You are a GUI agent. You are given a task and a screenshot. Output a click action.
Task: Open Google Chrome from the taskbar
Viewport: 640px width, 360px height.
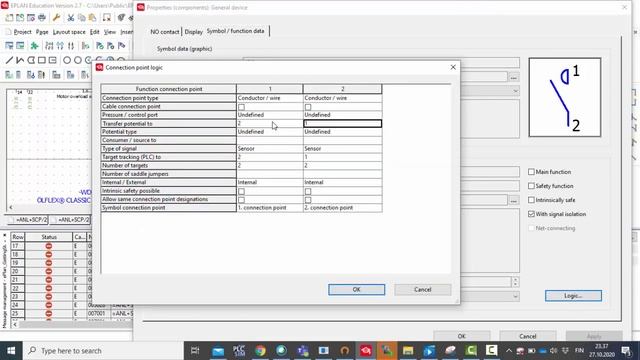point(260,351)
